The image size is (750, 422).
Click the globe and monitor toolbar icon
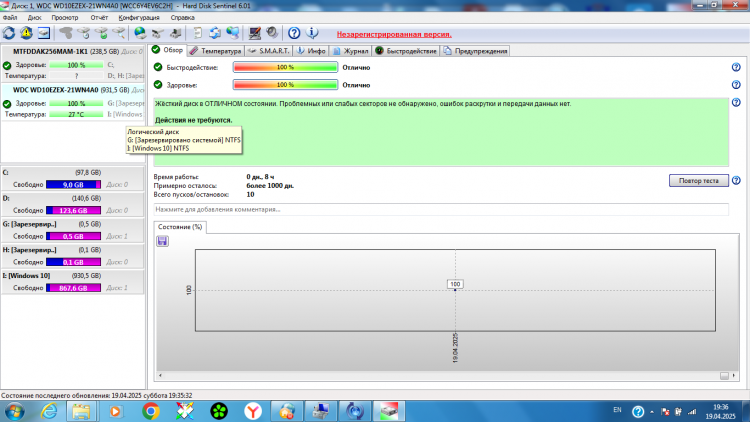click(232, 33)
